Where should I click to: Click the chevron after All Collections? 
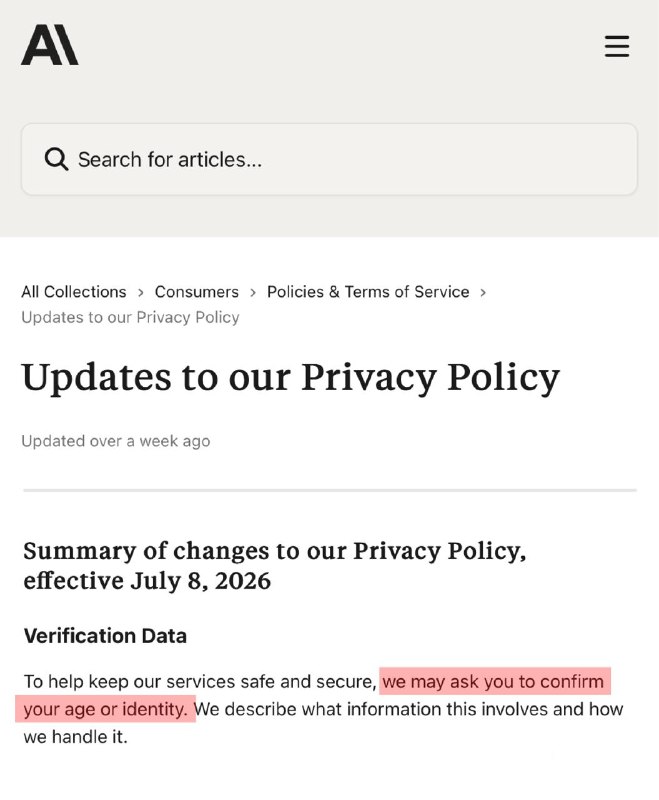pyautogui.click(x=141, y=292)
